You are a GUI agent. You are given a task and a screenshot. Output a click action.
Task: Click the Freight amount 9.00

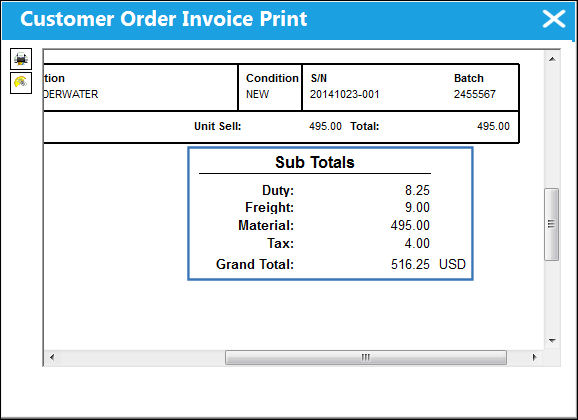point(417,208)
